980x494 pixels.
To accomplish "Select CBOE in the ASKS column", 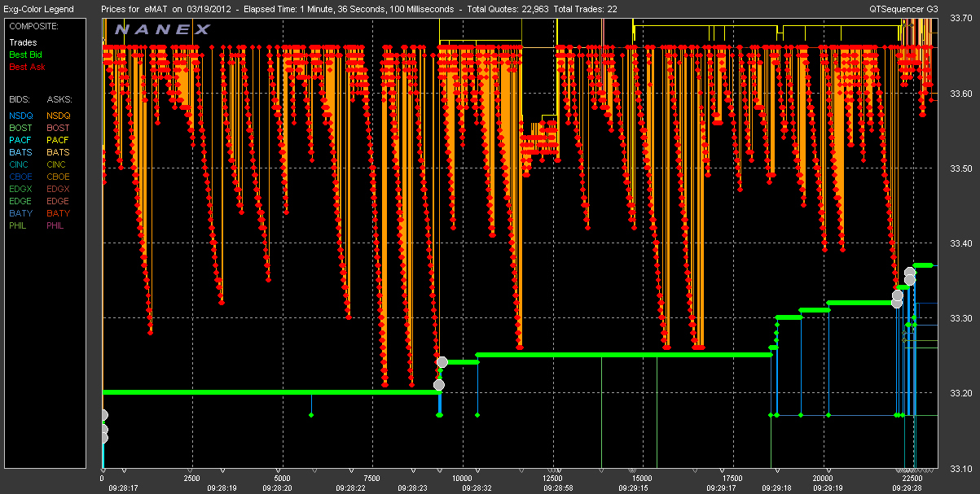I will 59,177.
